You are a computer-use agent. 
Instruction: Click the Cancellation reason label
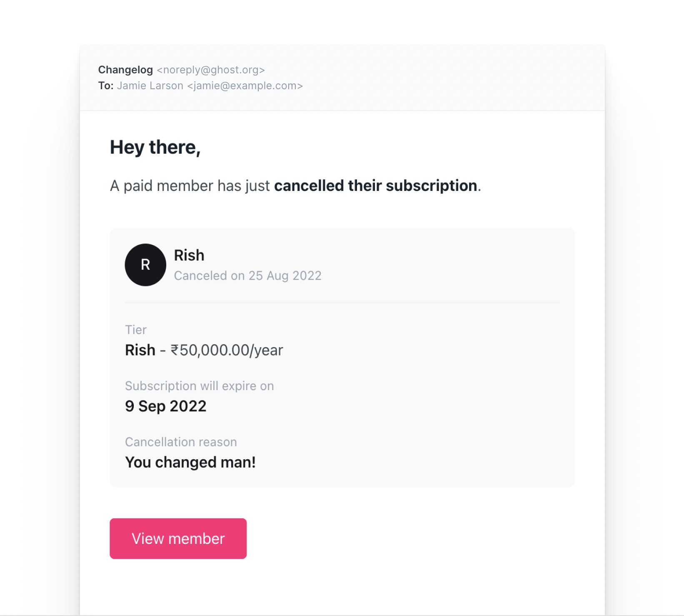tap(181, 442)
